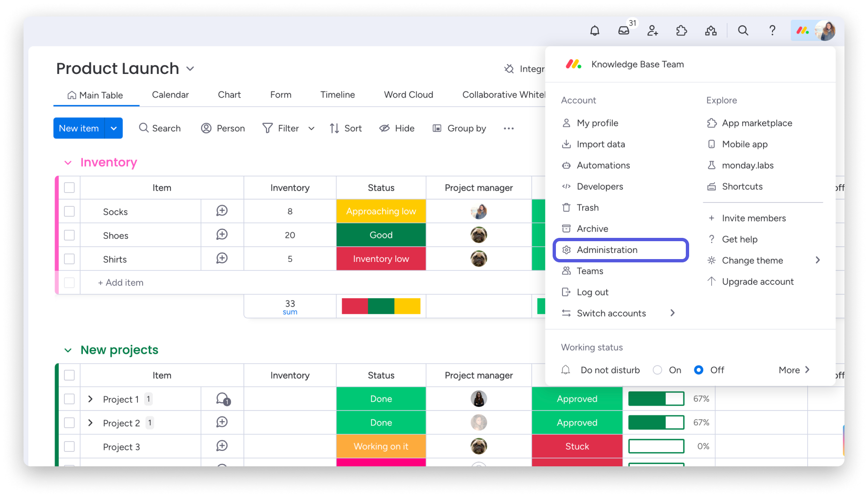The height and width of the screenshot is (496, 868).
Task: Turn Do not disturb On
Action: [658, 370]
